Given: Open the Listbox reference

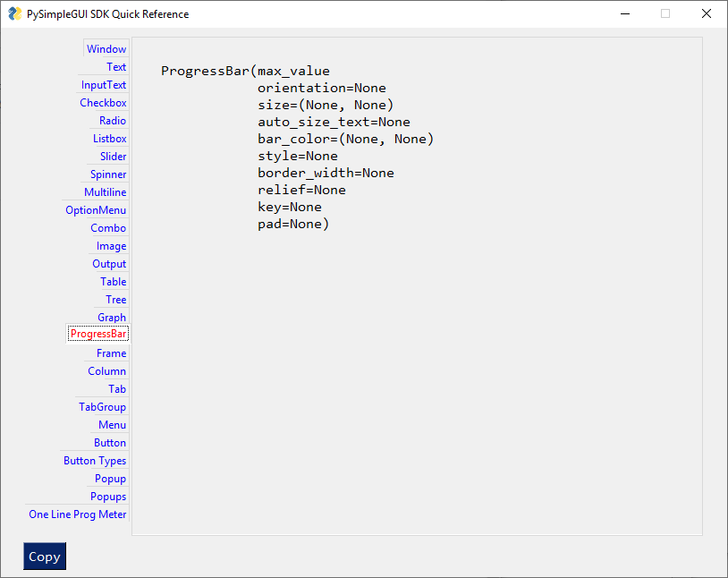Looking at the screenshot, I should coord(109,138).
